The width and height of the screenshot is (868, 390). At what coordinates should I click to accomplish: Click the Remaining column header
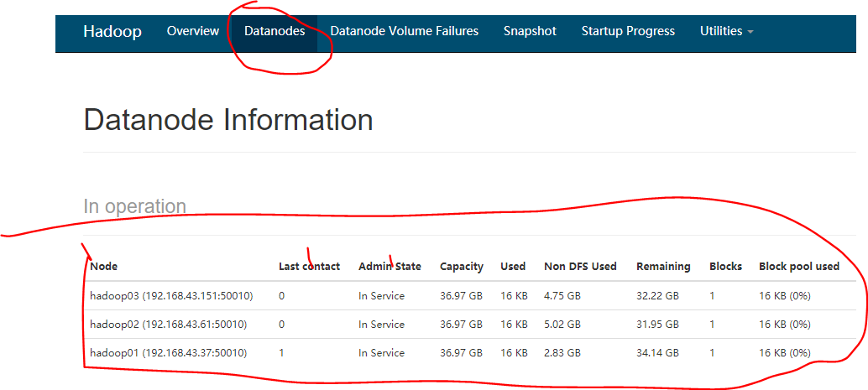click(x=663, y=266)
